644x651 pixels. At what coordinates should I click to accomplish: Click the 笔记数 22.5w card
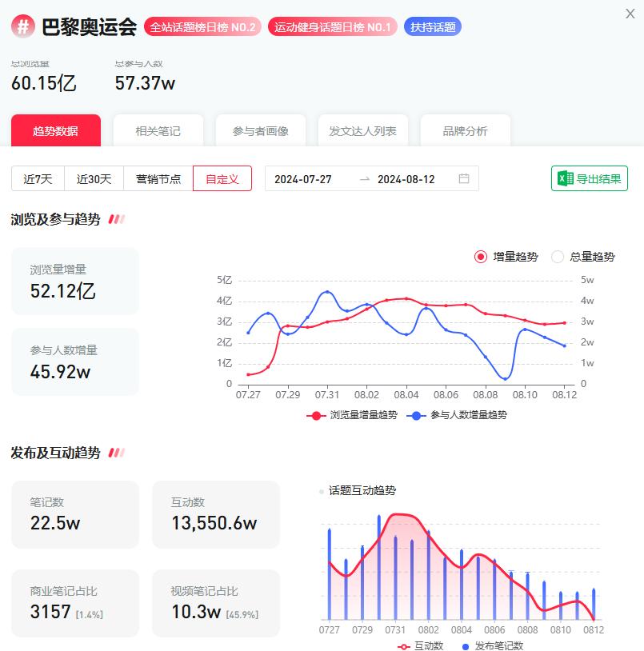coord(75,515)
